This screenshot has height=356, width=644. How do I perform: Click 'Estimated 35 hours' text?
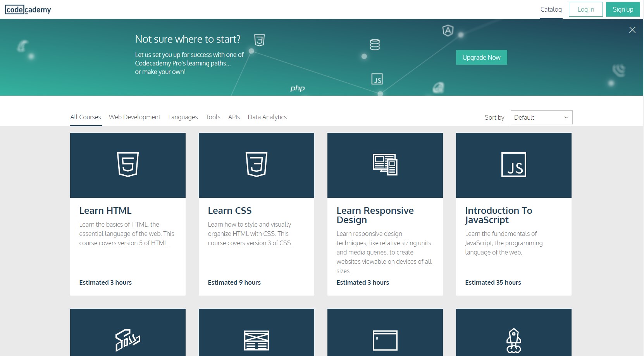point(493,282)
